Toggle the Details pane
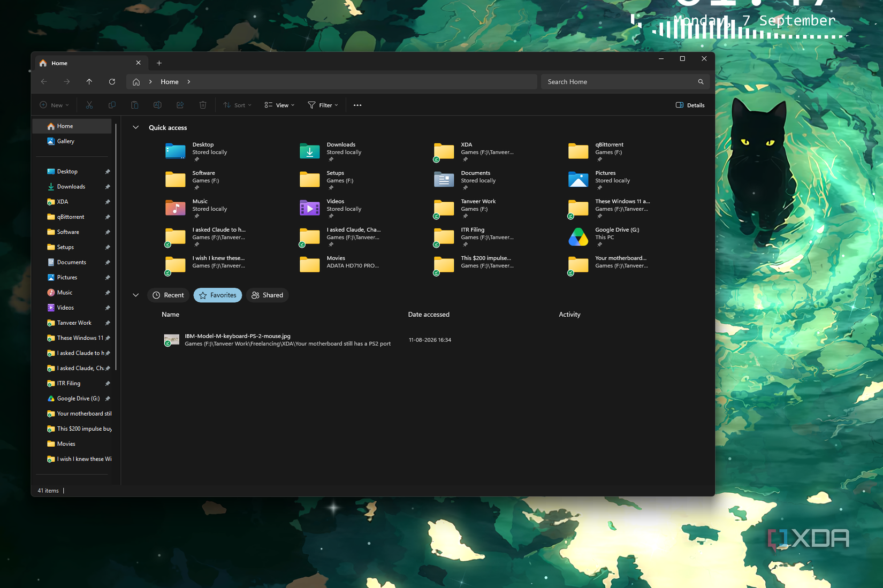Image resolution: width=883 pixels, height=588 pixels. pos(690,105)
